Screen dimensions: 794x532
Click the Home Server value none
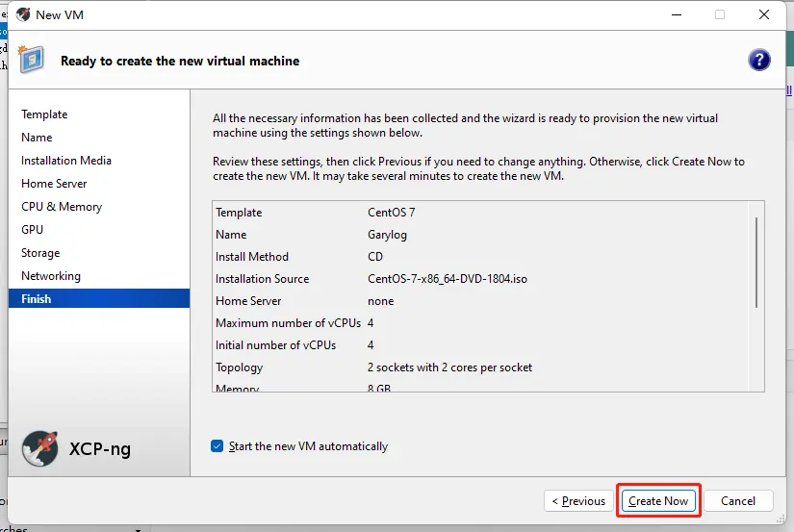381,301
